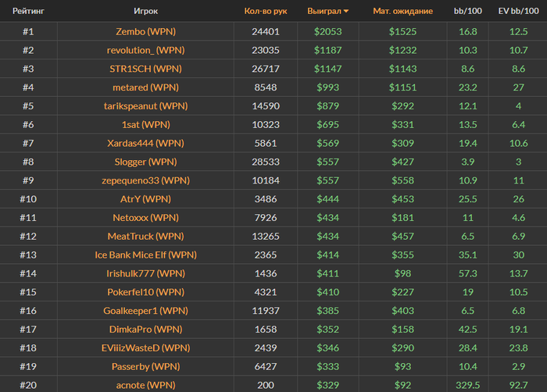Open player Netoxxx (WPN) profile
Image resolution: width=547 pixels, height=392 pixels.
(x=146, y=218)
